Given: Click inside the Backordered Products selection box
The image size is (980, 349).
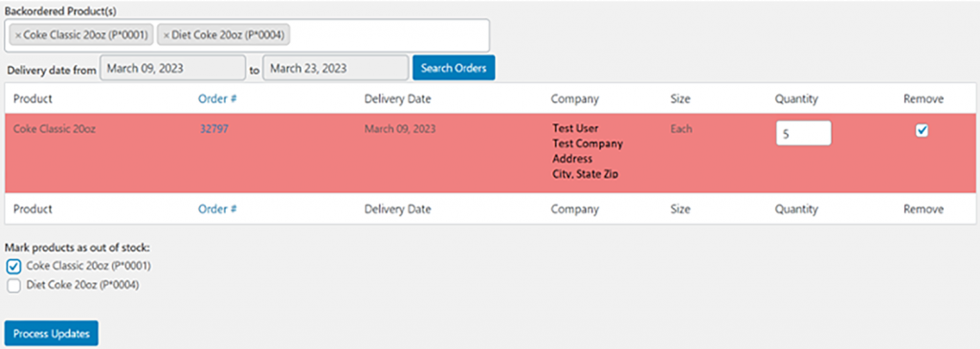Looking at the screenshot, I should 247,35.
